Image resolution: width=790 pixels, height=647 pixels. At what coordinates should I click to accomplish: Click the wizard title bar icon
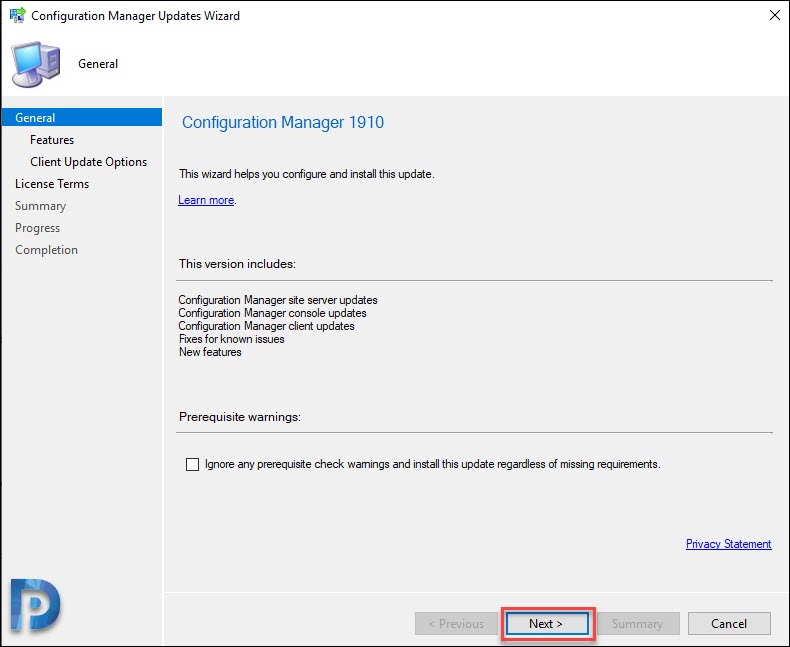click(18, 15)
